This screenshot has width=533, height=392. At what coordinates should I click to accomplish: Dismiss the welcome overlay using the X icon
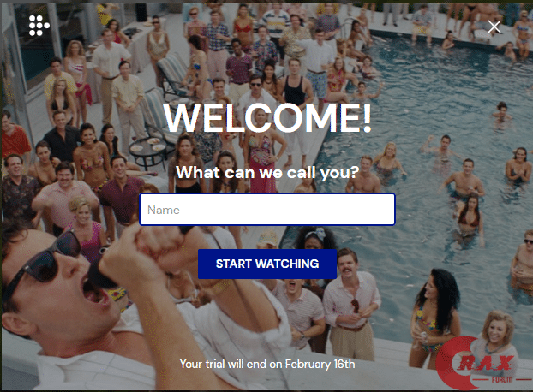pos(494,27)
